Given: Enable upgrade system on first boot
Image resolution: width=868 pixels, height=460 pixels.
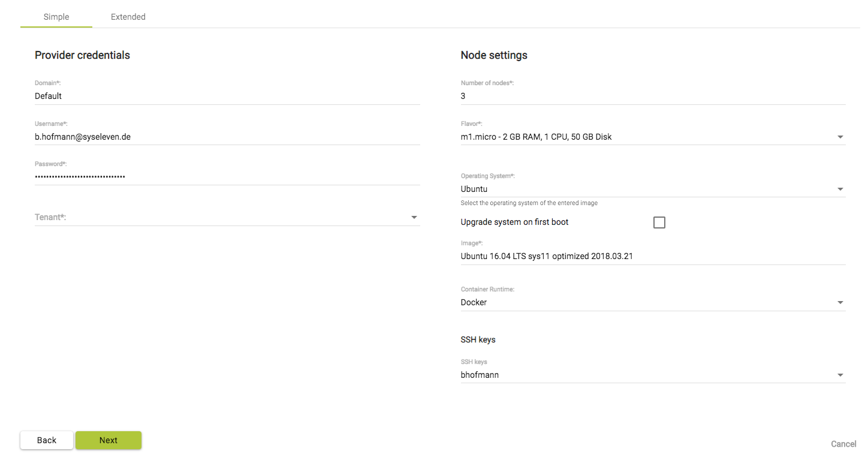Looking at the screenshot, I should point(659,222).
